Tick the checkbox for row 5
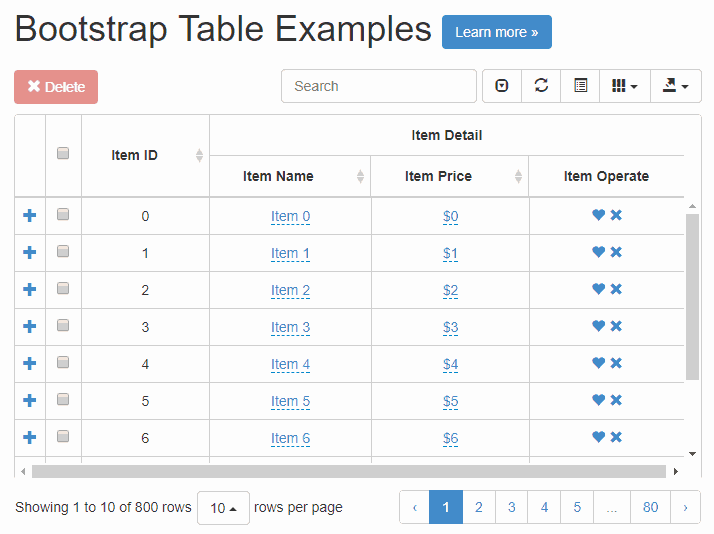The height and width of the screenshot is (534, 714). click(x=63, y=399)
